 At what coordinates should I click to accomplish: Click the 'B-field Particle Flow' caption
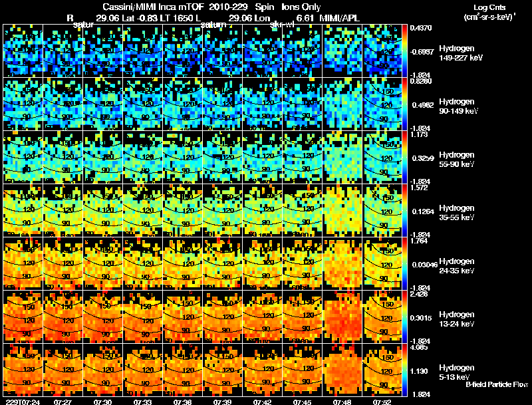pyautogui.click(x=497, y=384)
